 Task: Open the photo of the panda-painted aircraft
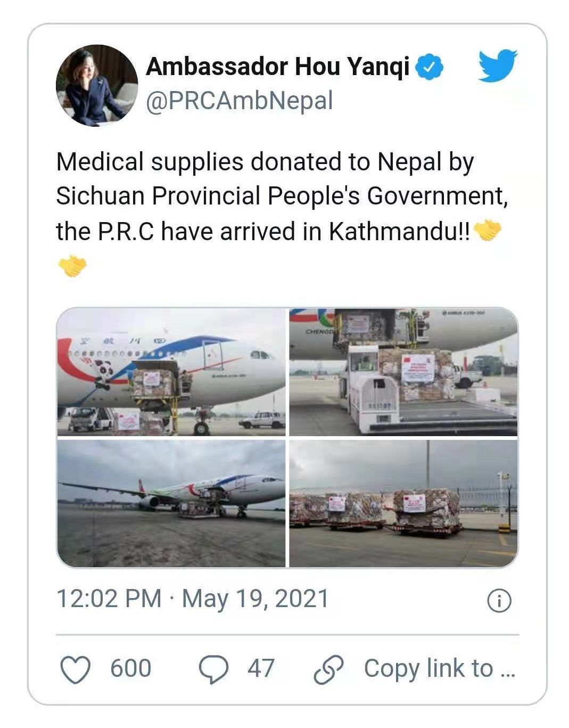click(171, 372)
